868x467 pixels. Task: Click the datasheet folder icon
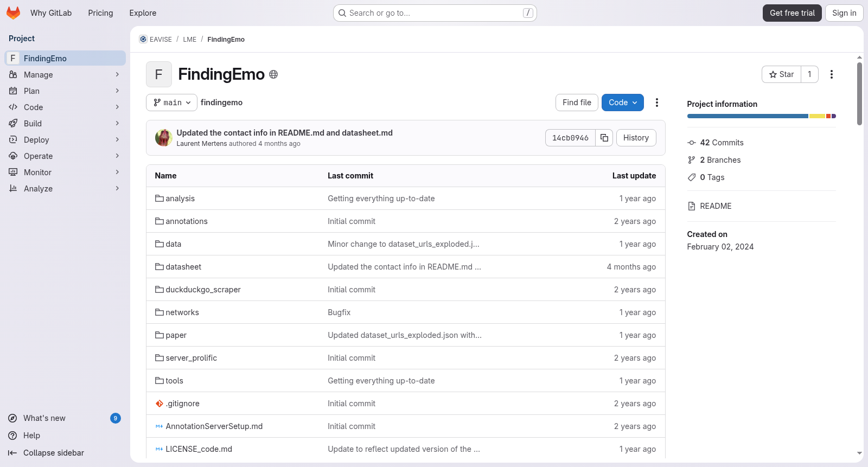tap(159, 267)
